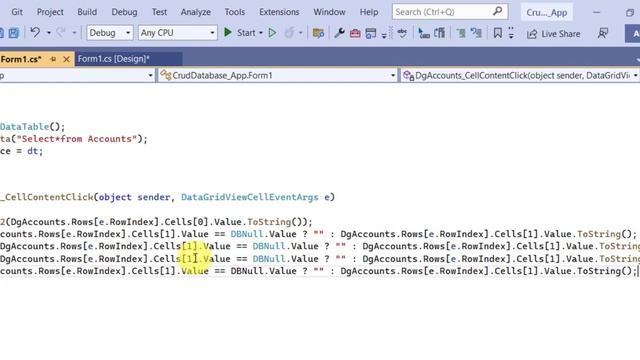Focus the Search (Ctrl+Q) box
Image resolution: width=640 pixels, height=360 pixels.
(x=450, y=12)
